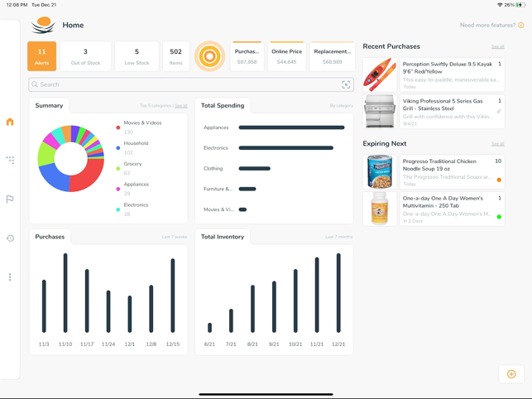
Task: Tap the orange concentric circles icon
Action: tap(209, 56)
